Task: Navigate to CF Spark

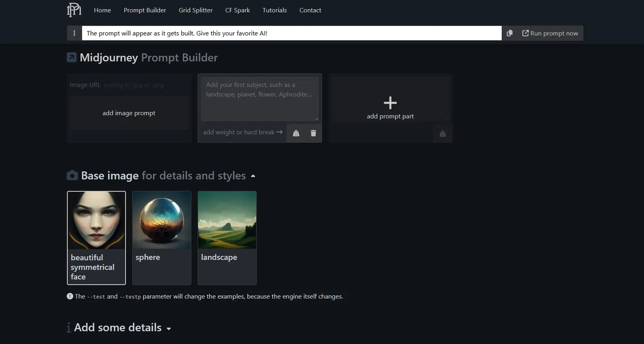Action: pyautogui.click(x=237, y=10)
